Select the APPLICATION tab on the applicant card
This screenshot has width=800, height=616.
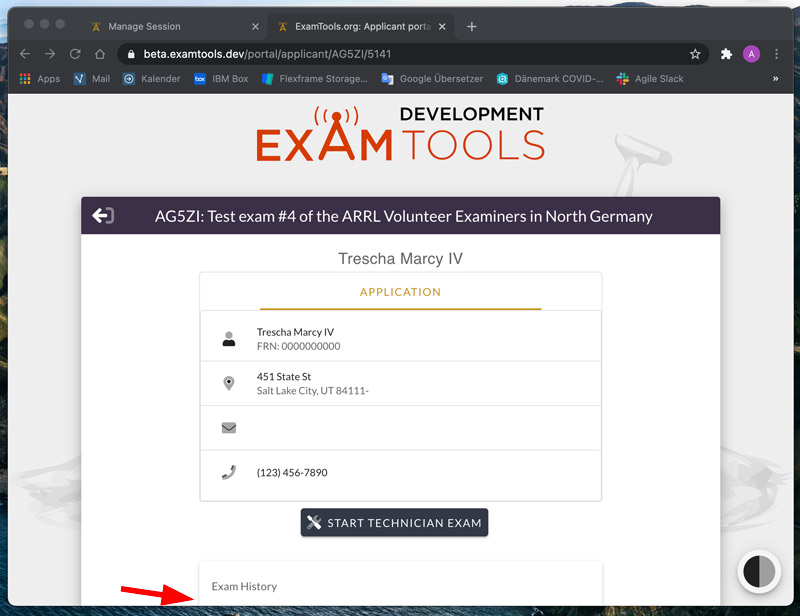tap(400, 292)
